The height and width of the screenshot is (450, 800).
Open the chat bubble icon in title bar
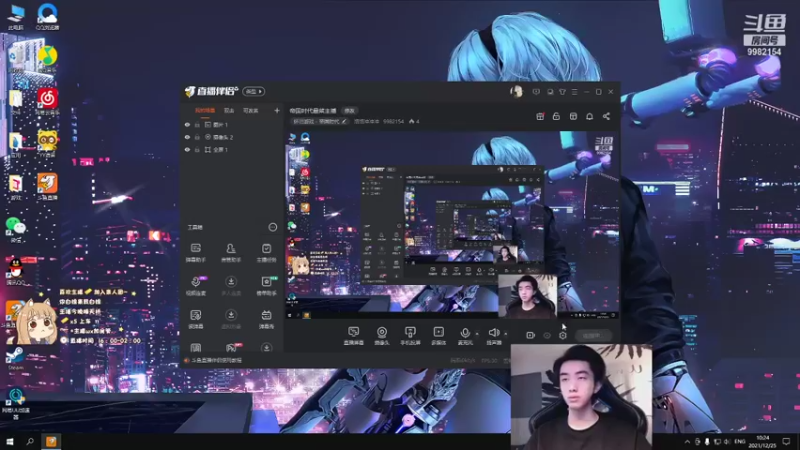550,92
